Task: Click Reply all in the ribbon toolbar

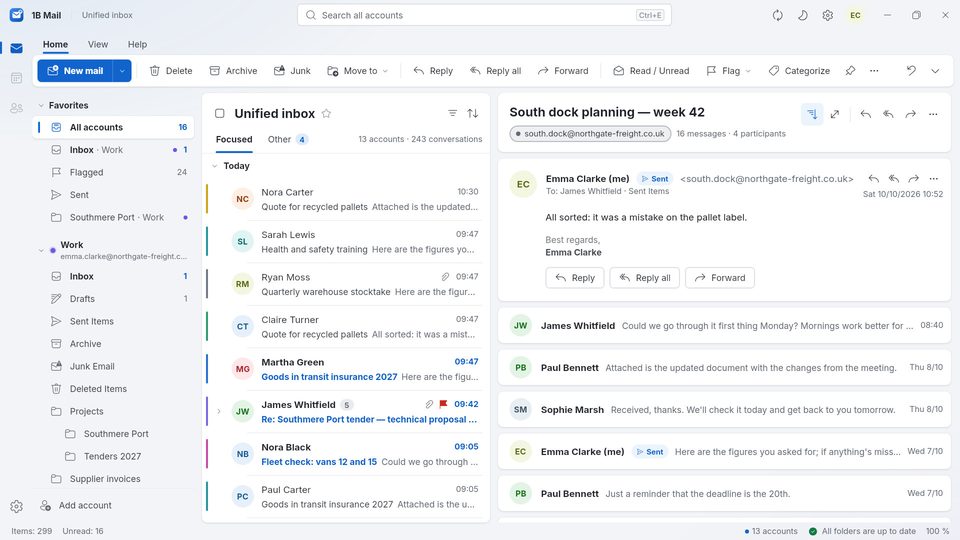Action: click(495, 71)
